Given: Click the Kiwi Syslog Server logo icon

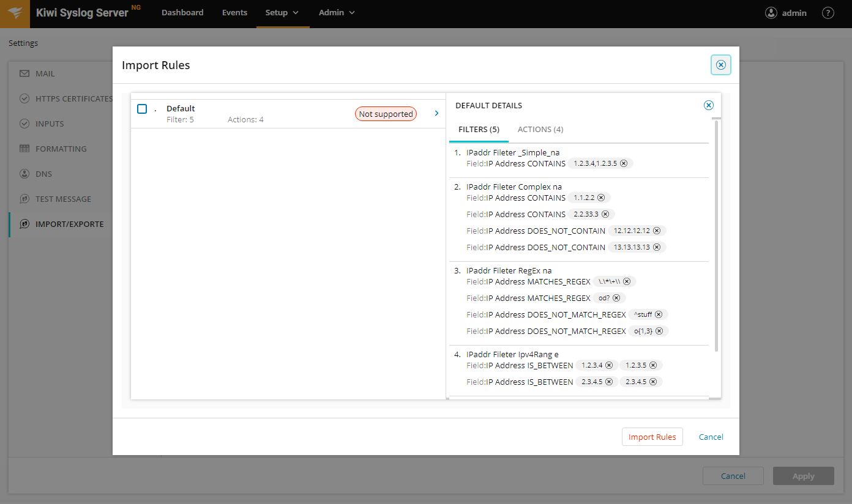Looking at the screenshot, I should click(x=15, y=13).
